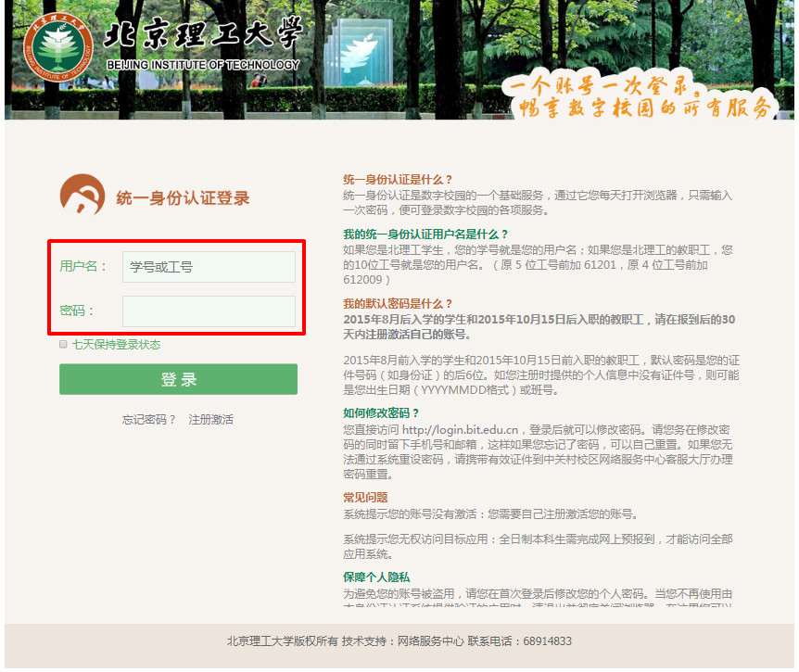
Task: Click the 七天保持登录状态 label text
Action: click(117, 344)
